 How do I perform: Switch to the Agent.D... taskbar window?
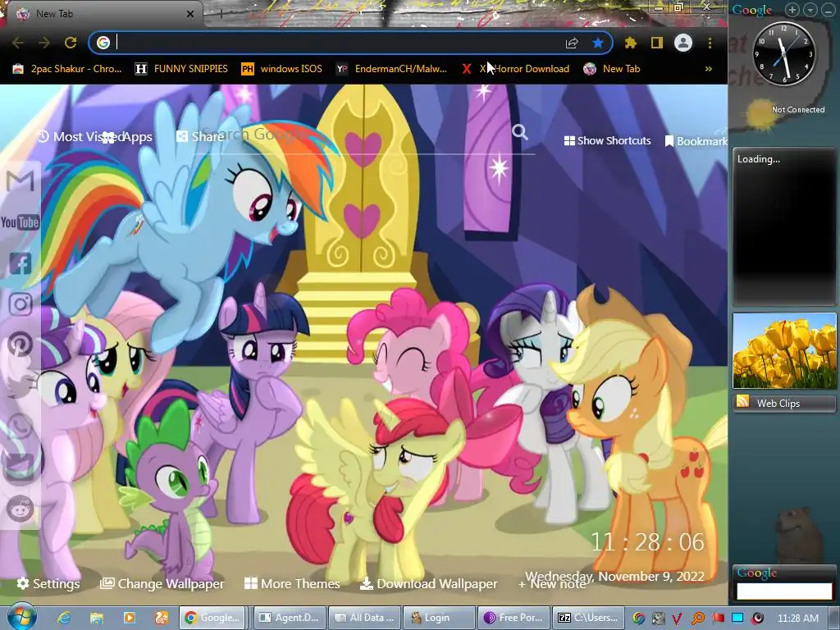tap(290, 618)
